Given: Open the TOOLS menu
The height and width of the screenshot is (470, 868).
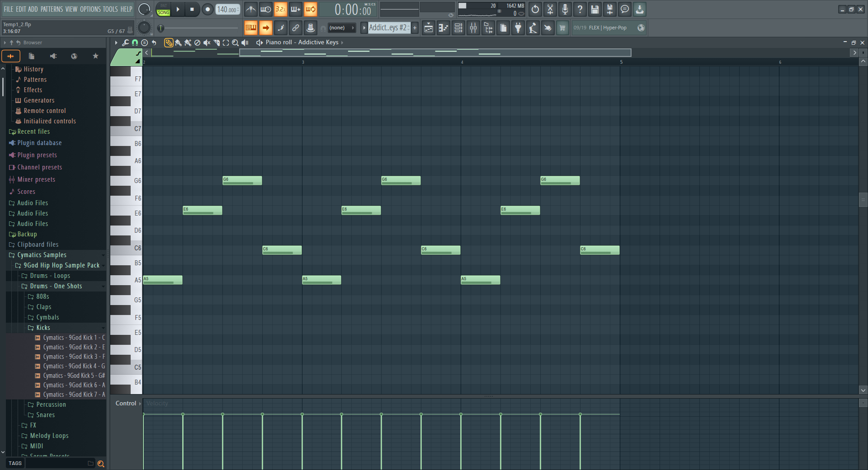Looking at the screenshot, I should coord(110,9).
